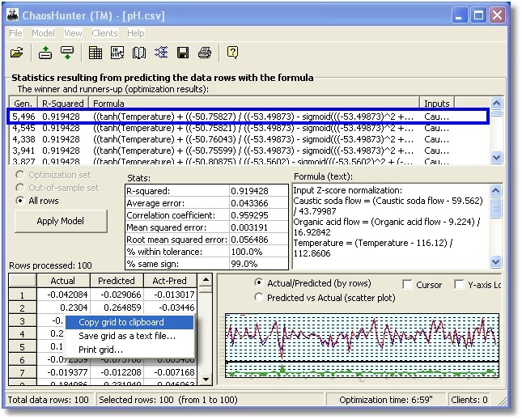Click the import model down-arrow toolbar icon
Image resolution: width=522 pixels, height=420 pixels.
(67, 53)
